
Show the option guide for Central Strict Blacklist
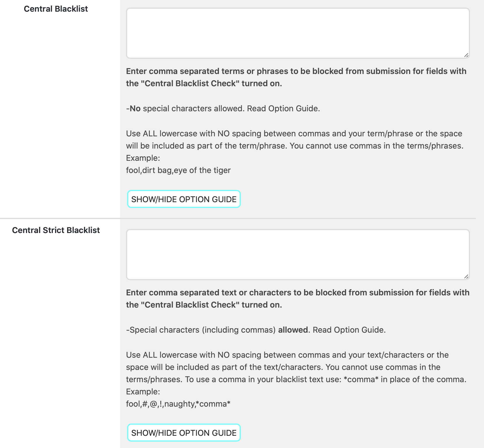[184, 433]
